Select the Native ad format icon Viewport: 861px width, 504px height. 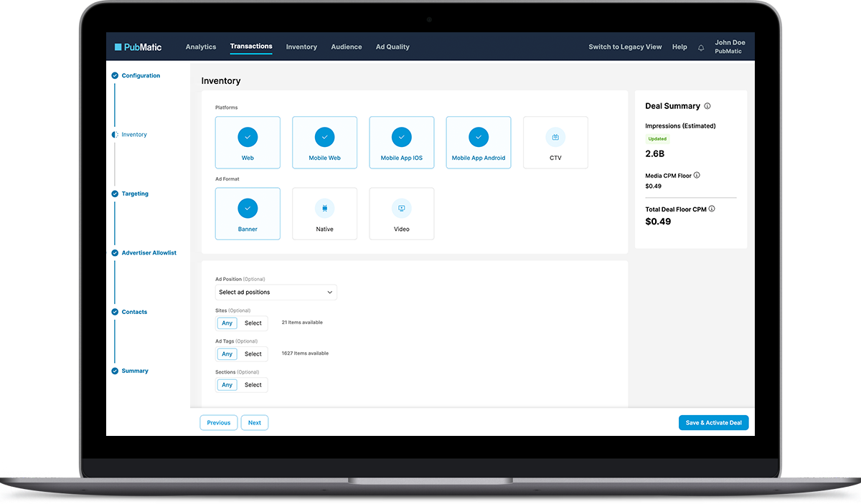tap(324, 208)
